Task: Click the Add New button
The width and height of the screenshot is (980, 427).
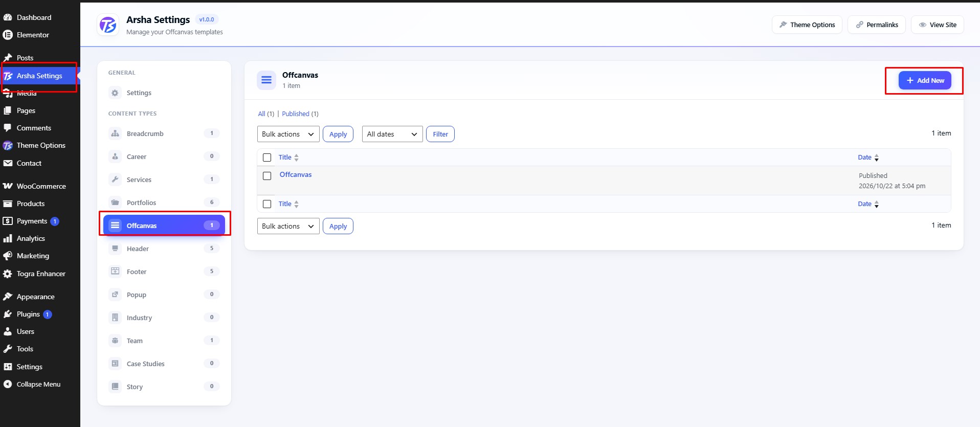Action: 925,80
